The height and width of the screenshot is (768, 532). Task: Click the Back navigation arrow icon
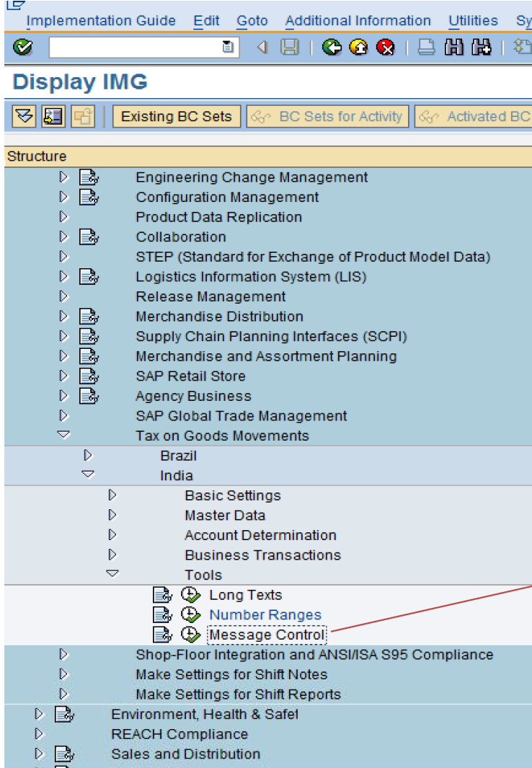[x=332, y=48]
